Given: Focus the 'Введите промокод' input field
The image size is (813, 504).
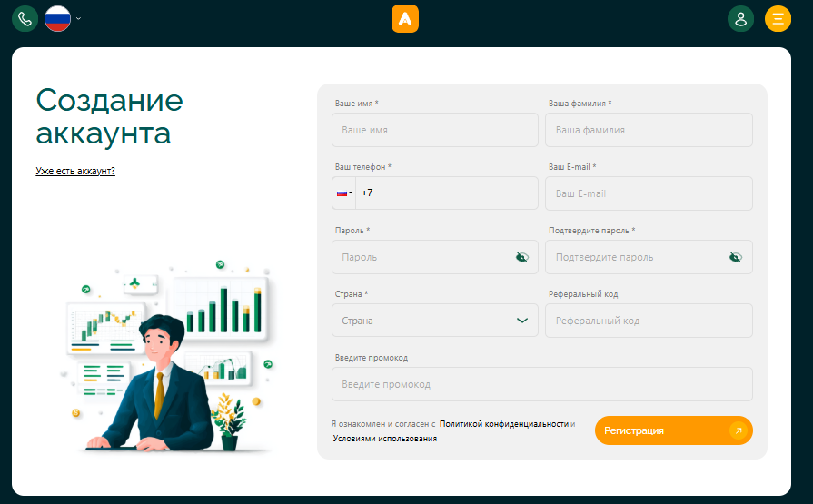Looking at the screenshot, I should (541, 384).
